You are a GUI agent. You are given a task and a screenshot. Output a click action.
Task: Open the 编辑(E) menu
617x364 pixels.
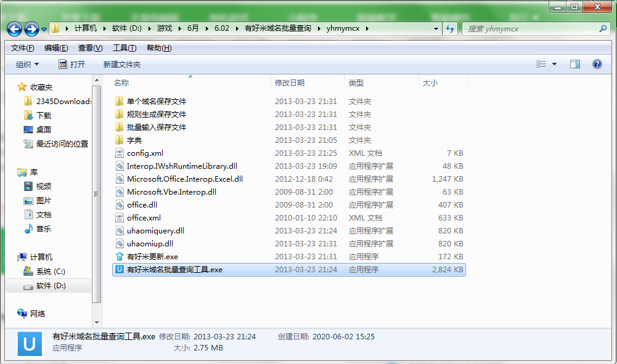point(56,48)
